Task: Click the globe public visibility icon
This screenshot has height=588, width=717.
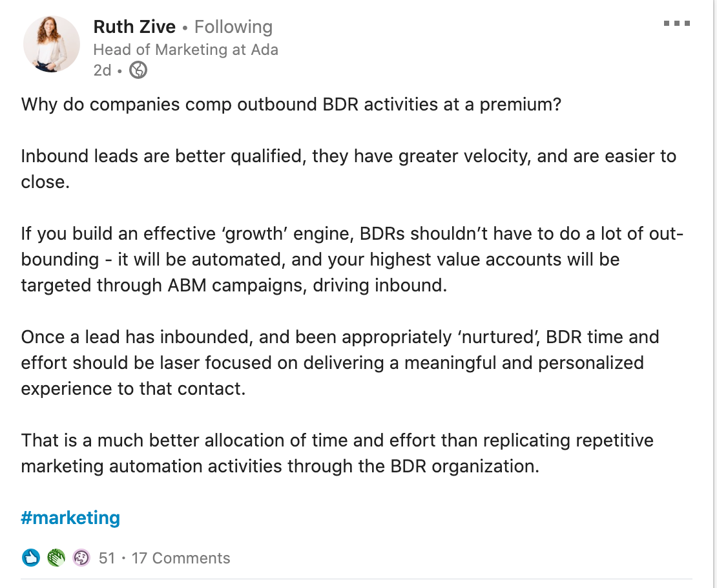Action: 138,70
